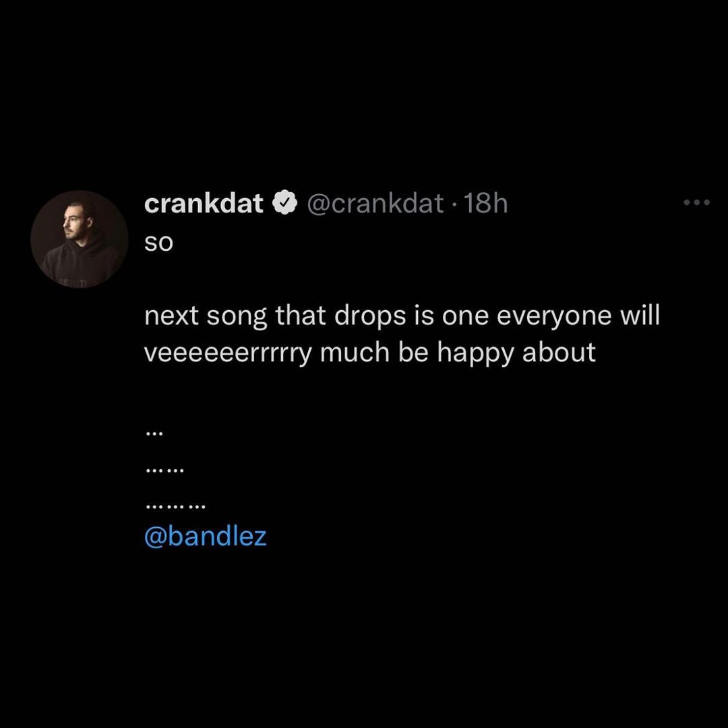
Task: Click the dot separator before 18h
Action: point(453,203)
